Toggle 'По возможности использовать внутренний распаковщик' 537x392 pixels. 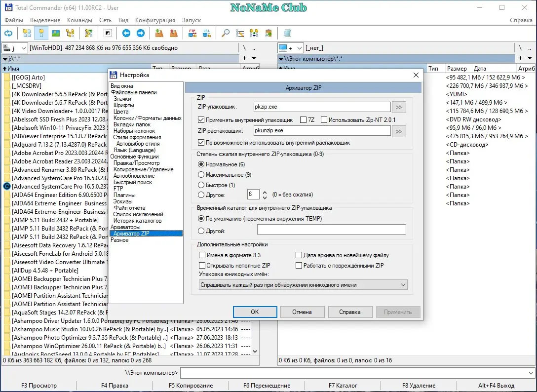point(201,143)
